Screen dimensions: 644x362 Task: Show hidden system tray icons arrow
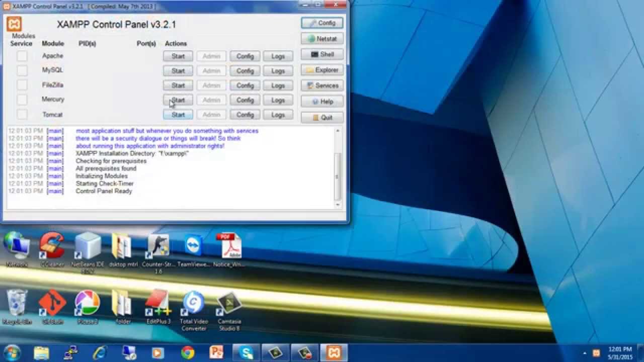[584, 353]
